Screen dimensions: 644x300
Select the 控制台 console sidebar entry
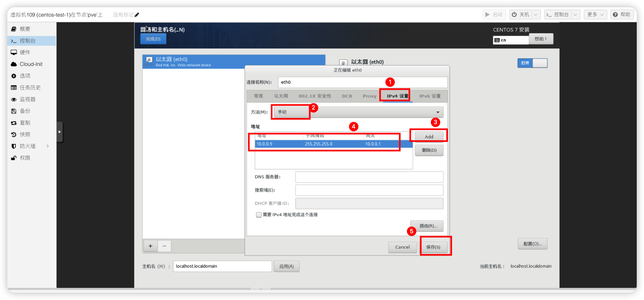(32, 41)
